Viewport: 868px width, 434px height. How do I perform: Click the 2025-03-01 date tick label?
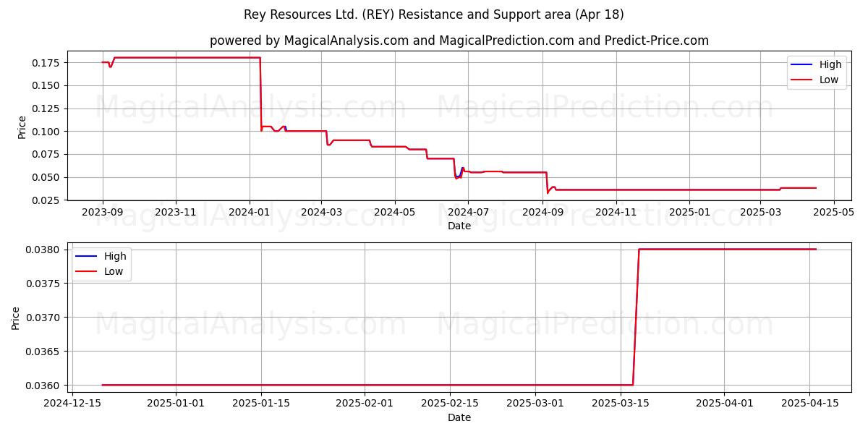535,404
